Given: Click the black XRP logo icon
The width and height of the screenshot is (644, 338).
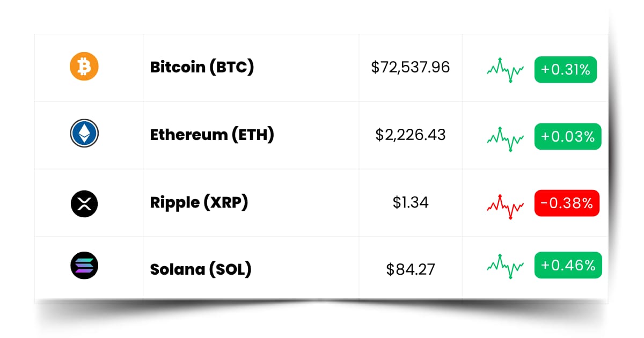Looking at the screenshot, I should (84, 203).
